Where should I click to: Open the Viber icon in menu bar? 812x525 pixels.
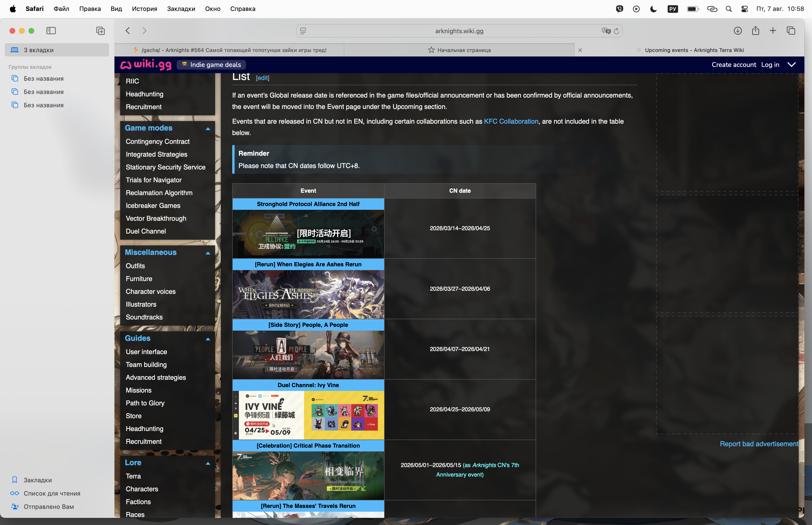coord(620,9)
